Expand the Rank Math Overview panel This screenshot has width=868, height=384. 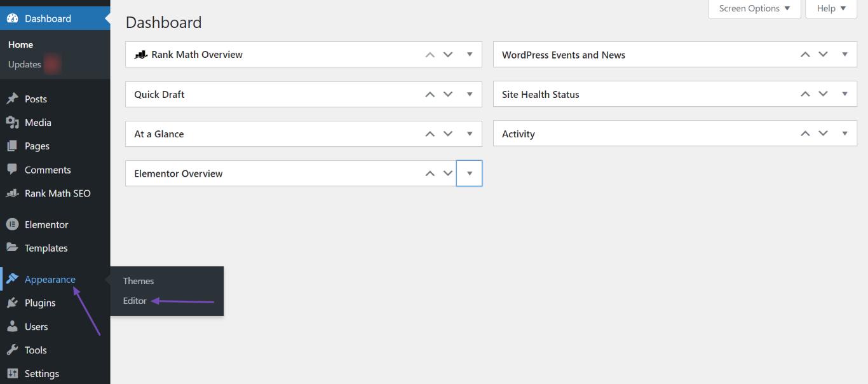[470, 55]
